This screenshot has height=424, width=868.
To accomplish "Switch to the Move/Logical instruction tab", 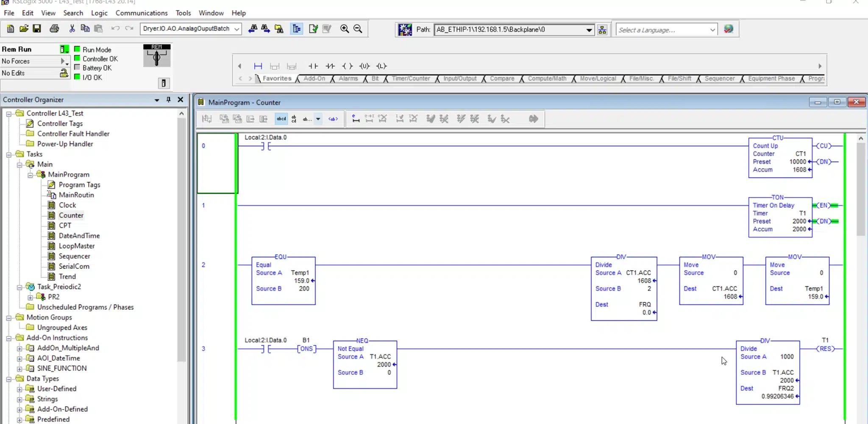I will 598,78.
